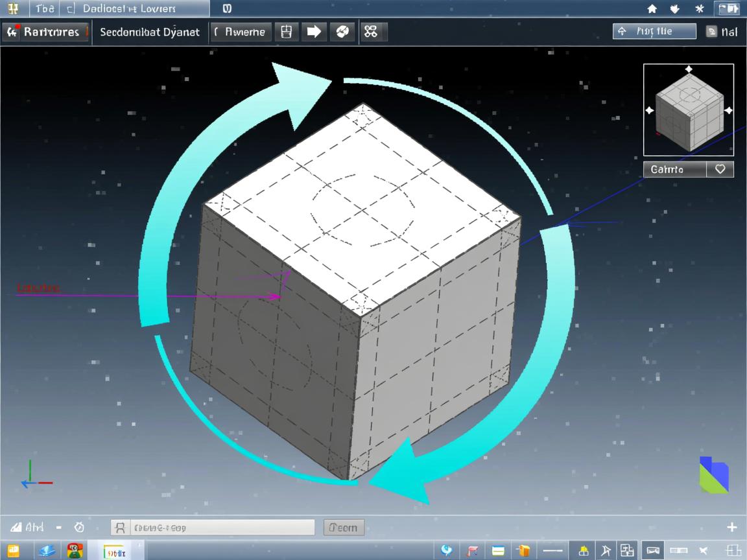Viewport: 747px width, 560px height.
Task: Toggle the heart favorite button under the preview
Action: click(720, 169)
